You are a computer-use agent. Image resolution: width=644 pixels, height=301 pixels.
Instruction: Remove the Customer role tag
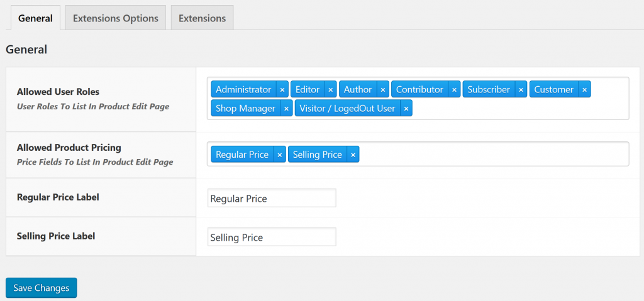pyautogui.click(x=584, y=90)
